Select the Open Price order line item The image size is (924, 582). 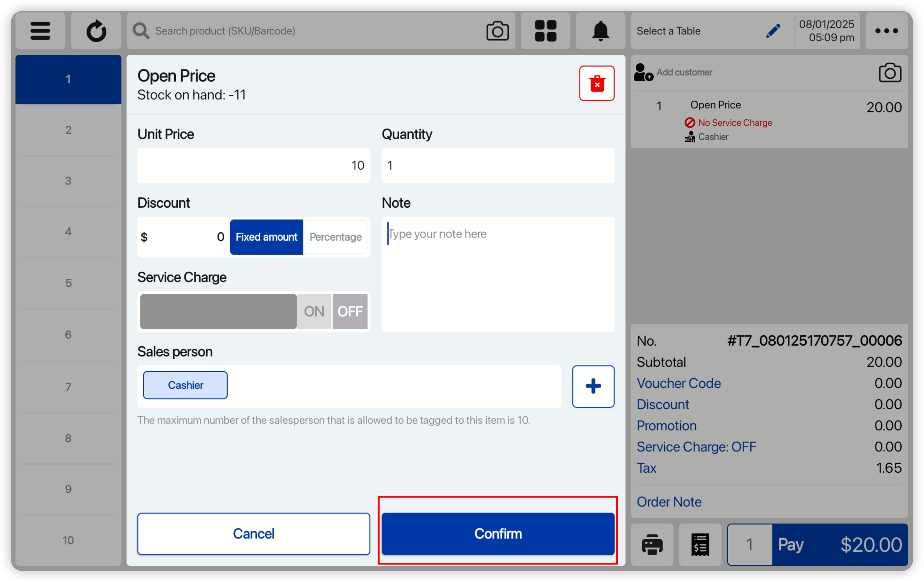(769, 120)
